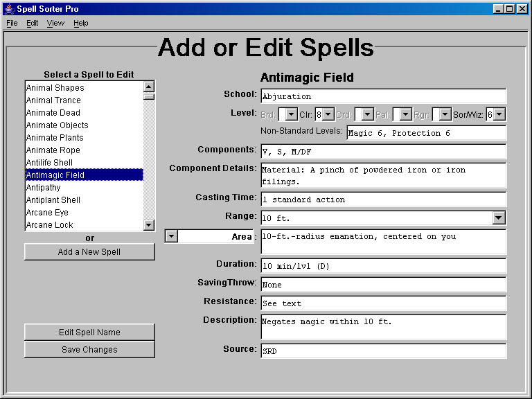Click the SavingThrow text field
Screen dimensions: 532x399
coord(383,285)
